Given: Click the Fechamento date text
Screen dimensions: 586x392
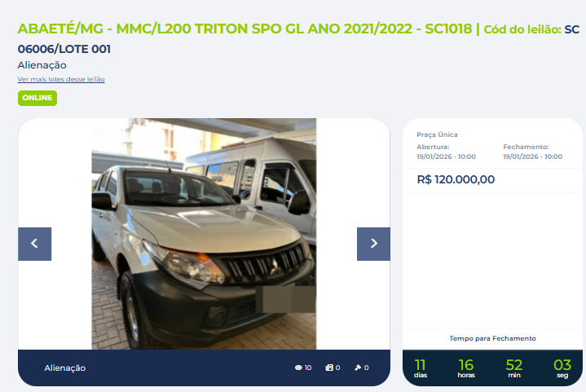Looking at the screenshot, I should coord(532,156).
